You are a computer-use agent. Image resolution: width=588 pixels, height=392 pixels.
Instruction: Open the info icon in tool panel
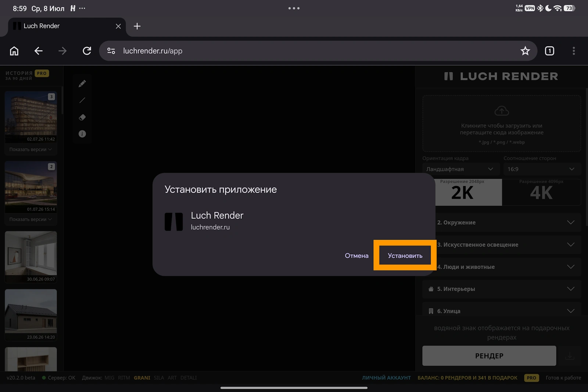pos(82,134)
